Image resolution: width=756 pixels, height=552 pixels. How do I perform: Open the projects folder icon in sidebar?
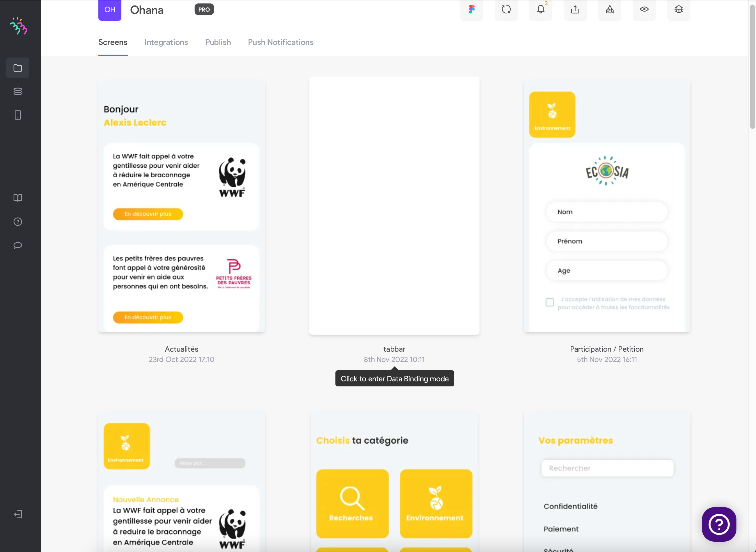pos(18,68)
